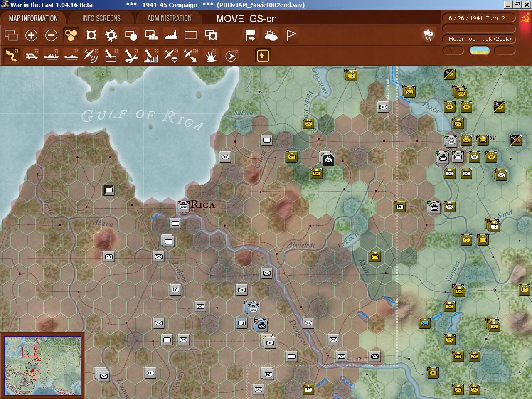Zoom out with the minus icon
Image resolution: width=532 pixels, height=399 pixels.
coord(51,35)
